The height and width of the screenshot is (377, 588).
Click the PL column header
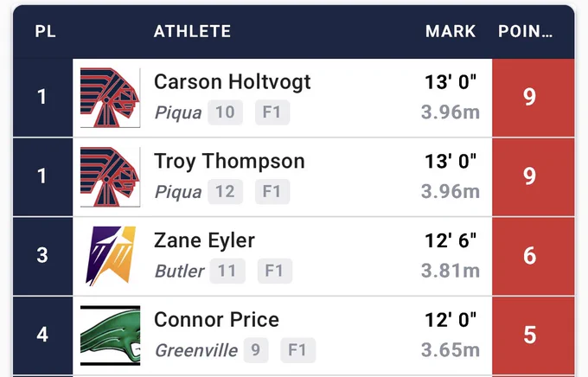pyautogui.click(x=45, y=31)
